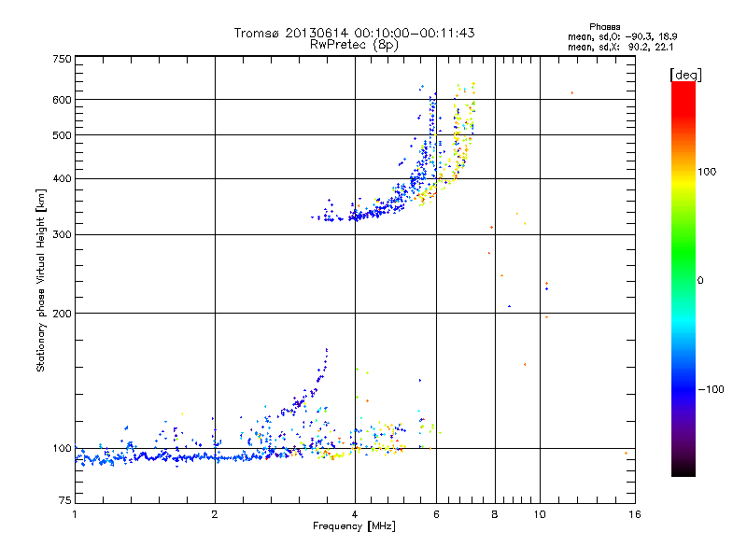Click the "[deg]" colorbar label
747x560 pixels.
click(x=685, y=75)
